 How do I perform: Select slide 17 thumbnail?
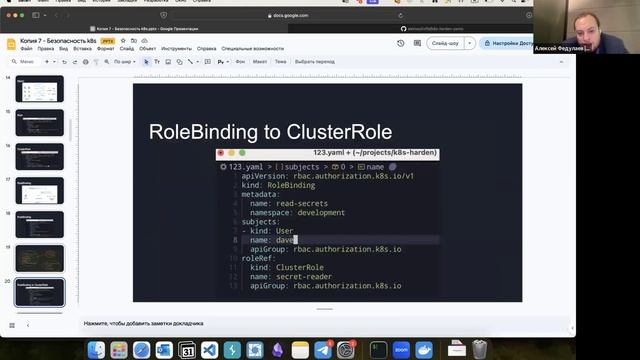tap(40, 191)
